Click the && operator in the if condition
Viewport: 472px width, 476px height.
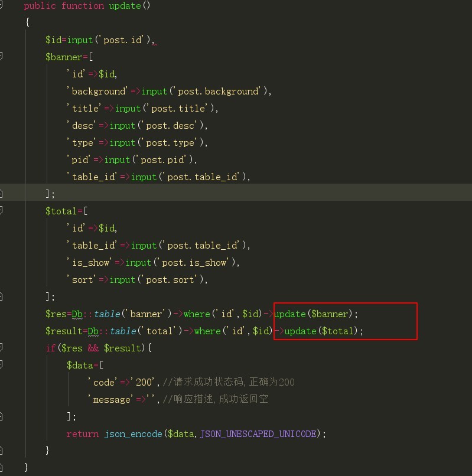click(x=93, y=348)
